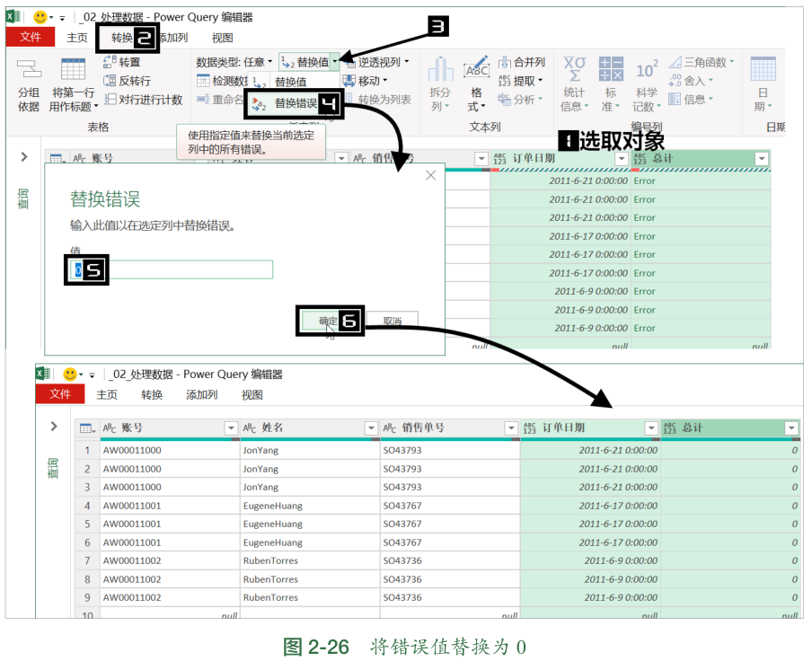Open the 文件 tab in the lower editor window
812x661 pixels.
pyautogui.click(x=60, y=394)
